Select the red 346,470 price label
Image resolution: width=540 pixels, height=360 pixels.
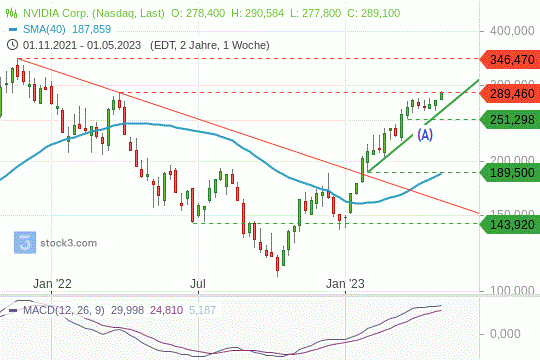click(510, 59)
